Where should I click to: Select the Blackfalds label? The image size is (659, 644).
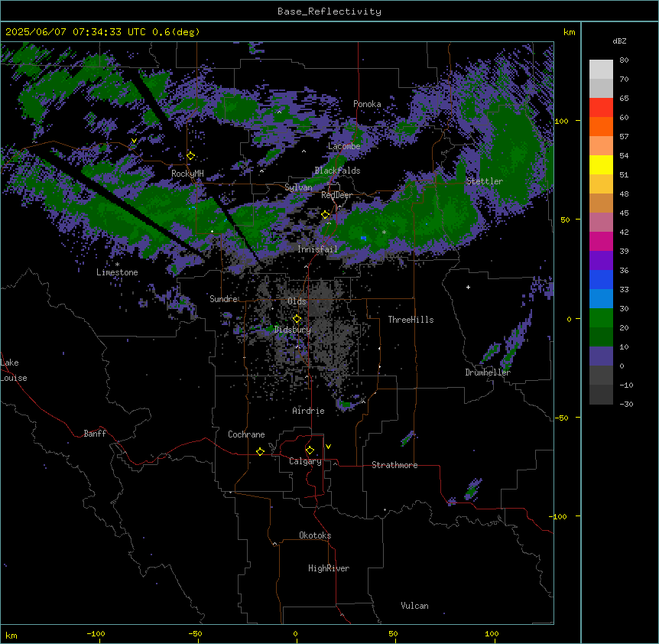click(x=337, y=171)
